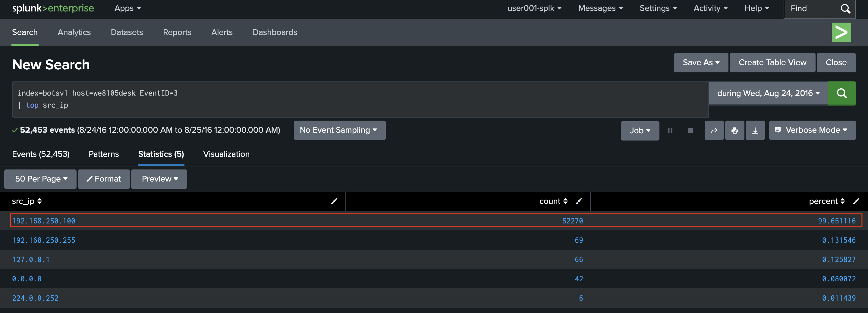Screen dimensions: 868x313
Task: Click the Format button
Action: 104,179
